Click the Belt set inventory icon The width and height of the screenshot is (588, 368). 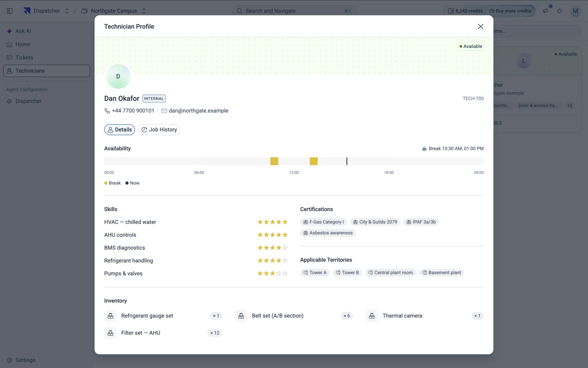[x=241, y=316]
